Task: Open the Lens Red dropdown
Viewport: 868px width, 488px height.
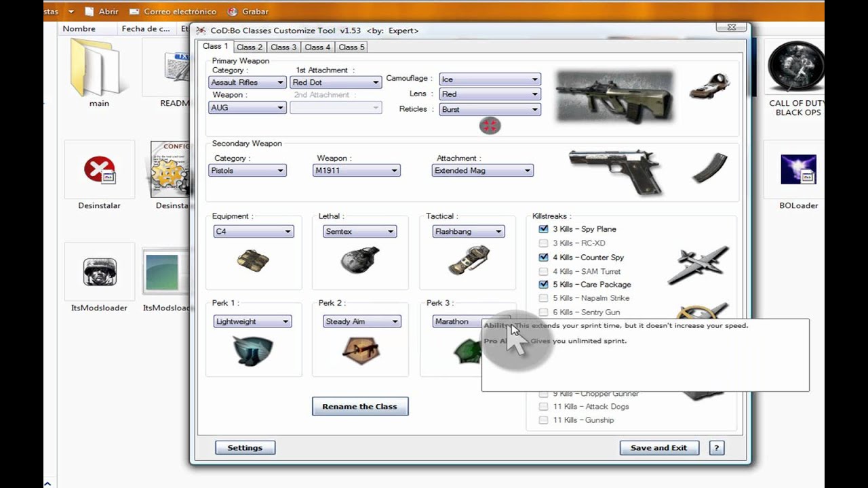Action: coord(490,94)
